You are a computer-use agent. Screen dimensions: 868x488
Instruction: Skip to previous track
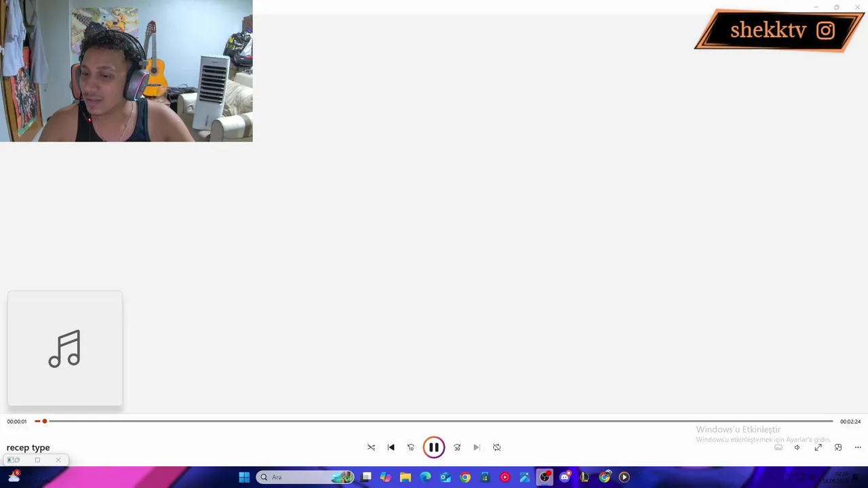(391, 447)
